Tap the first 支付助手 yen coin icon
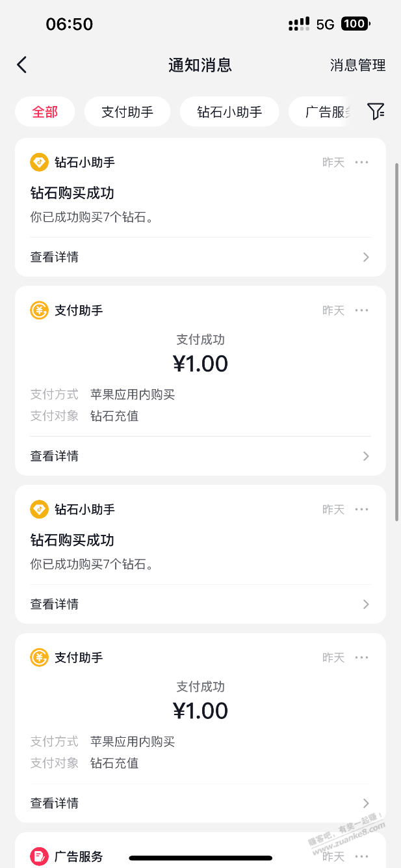The height and width of the screenshot is (868, 401). (x=40, y=310)
